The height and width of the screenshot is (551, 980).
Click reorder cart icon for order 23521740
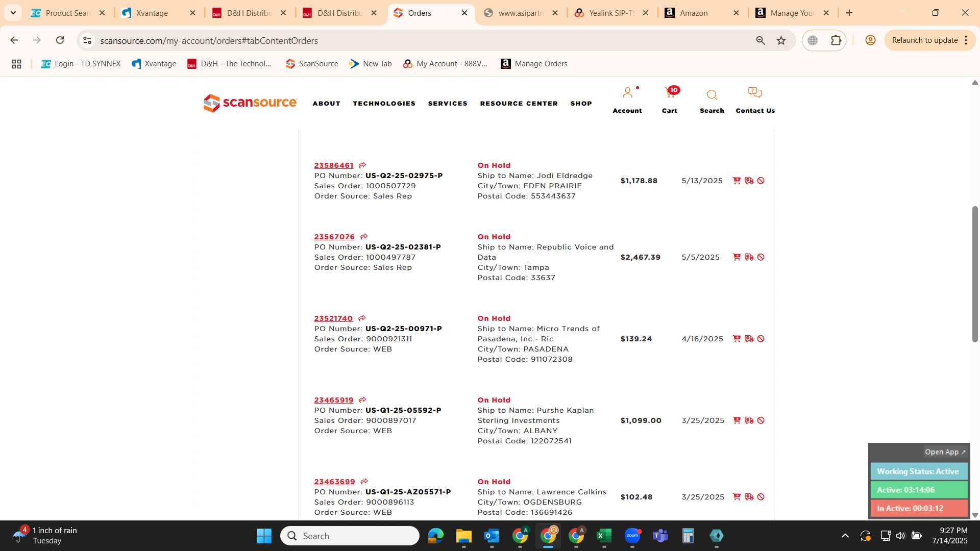click(737, 339)
